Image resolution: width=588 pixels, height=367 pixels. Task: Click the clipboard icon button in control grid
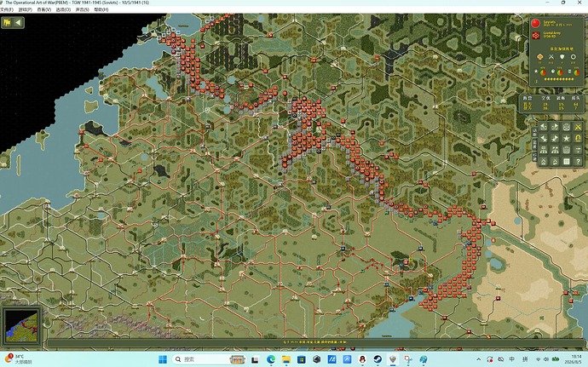click(x=566, y=150)
